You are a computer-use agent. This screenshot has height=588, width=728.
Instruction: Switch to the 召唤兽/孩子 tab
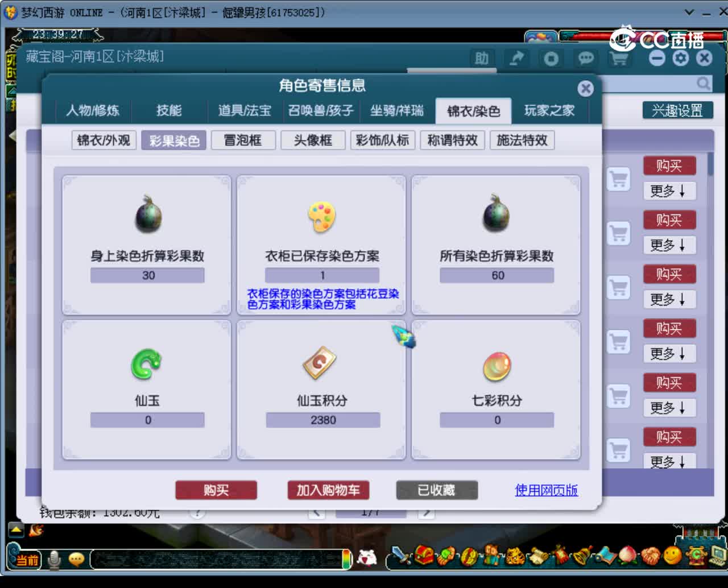pyautogui.click(x=321, y=110)
